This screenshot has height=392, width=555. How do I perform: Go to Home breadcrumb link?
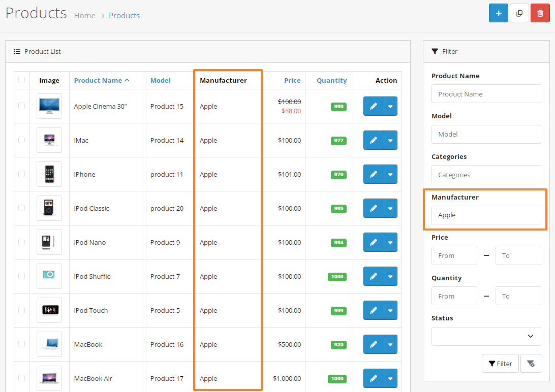pyautogui.click(x=84, y=16)
